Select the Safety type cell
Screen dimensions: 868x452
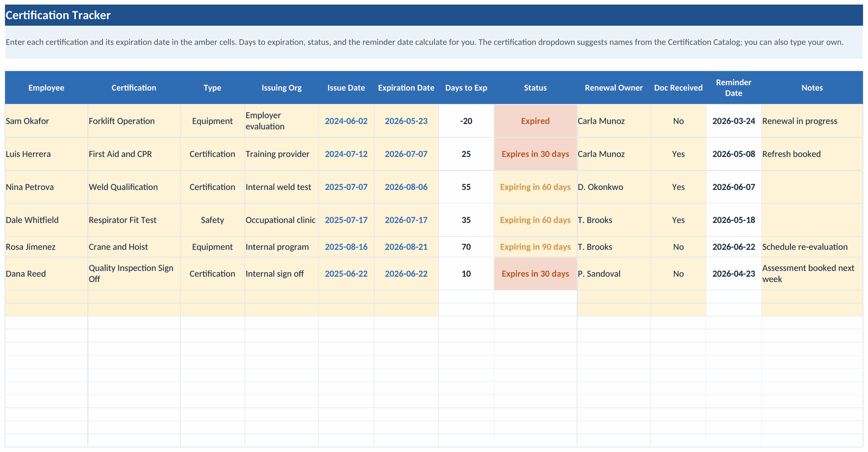[212, 220]
